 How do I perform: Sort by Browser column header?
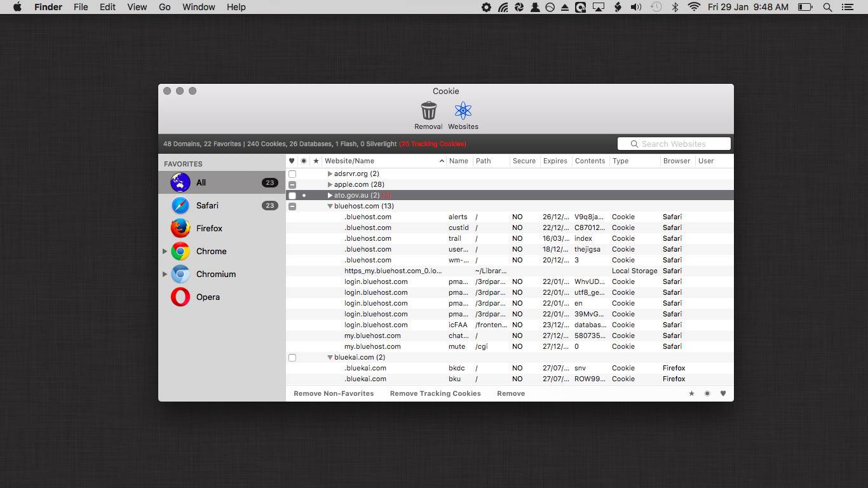click(x=677, y=161)
